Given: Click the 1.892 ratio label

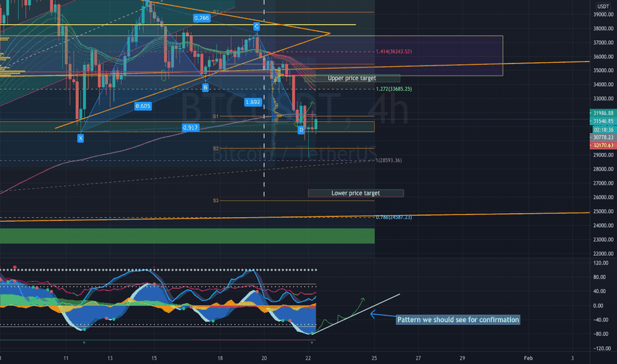Looking at the screenshot, I should [x=253, y=102].
